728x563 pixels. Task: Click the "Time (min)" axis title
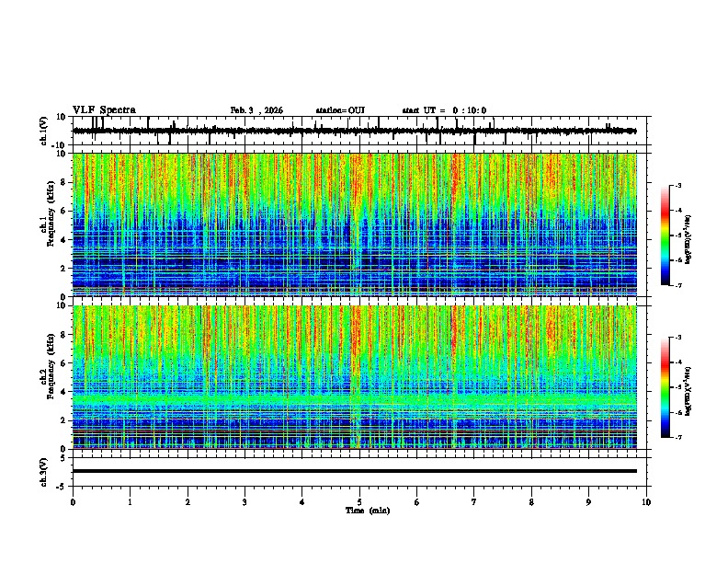pyautogui.click(x=368, y=511)
